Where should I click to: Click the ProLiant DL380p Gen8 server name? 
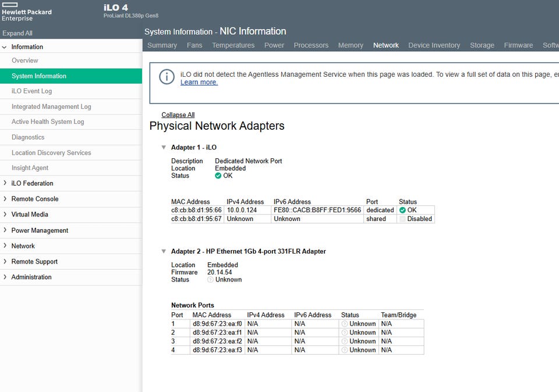tap(131, 16)
